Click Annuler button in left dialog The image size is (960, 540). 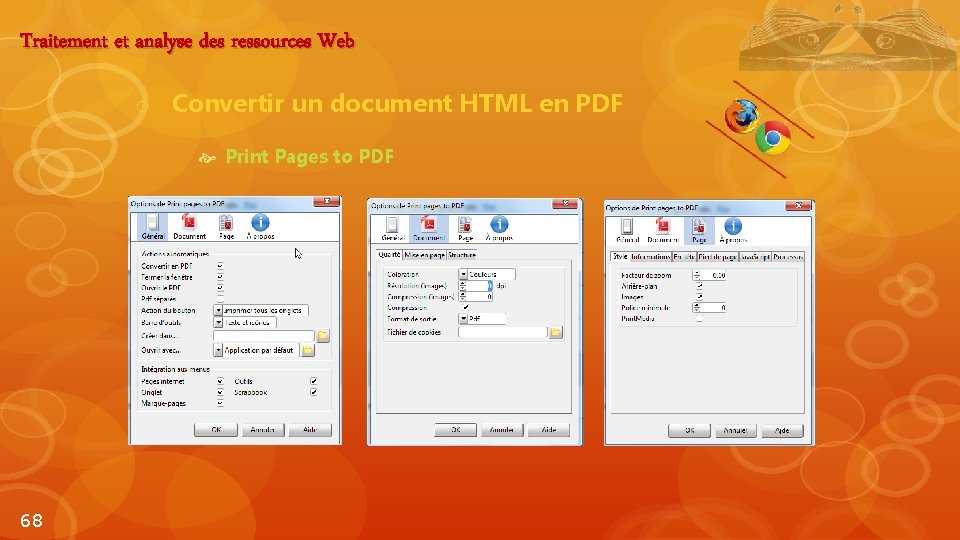point(263,430)
